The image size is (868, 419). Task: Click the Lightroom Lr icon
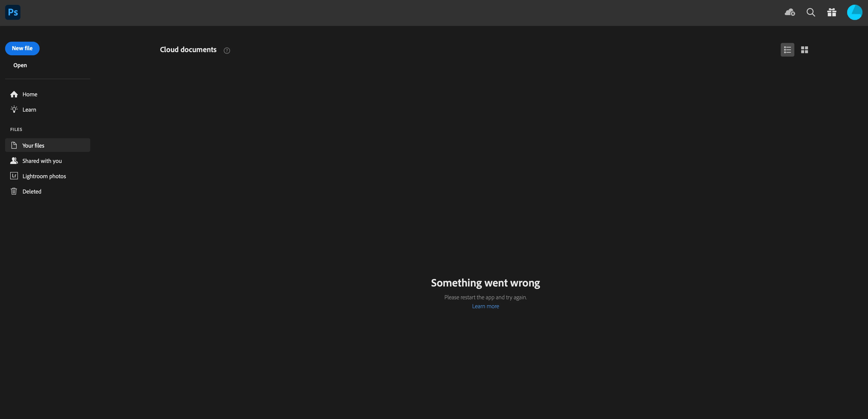click(14, 176)
